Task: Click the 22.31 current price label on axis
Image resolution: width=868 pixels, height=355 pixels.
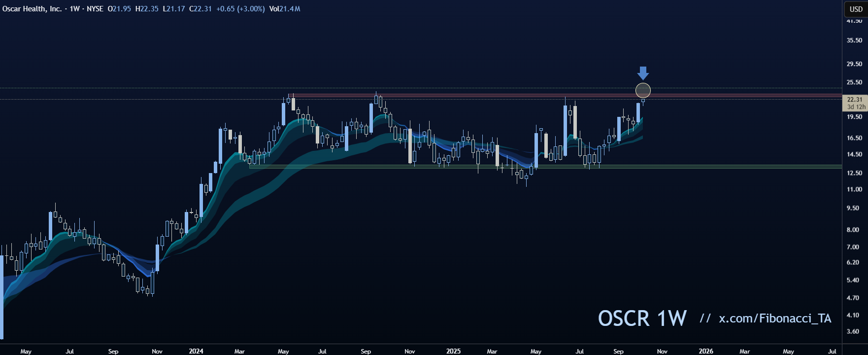Action: pos(855,99)
